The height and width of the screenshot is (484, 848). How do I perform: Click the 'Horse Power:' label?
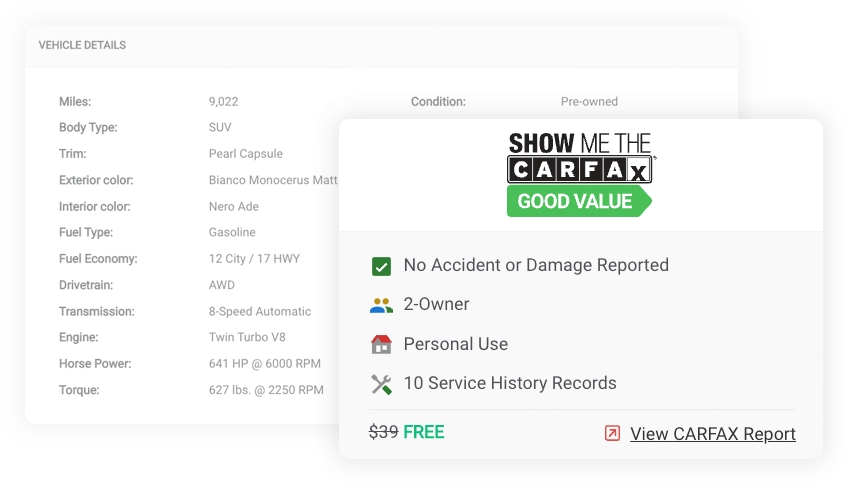(x=95, y=363)
